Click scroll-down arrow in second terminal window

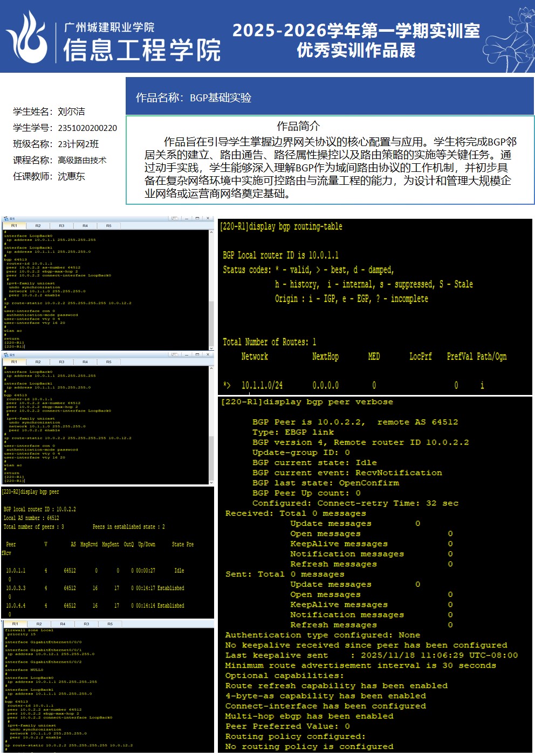[x=211, y=482]
